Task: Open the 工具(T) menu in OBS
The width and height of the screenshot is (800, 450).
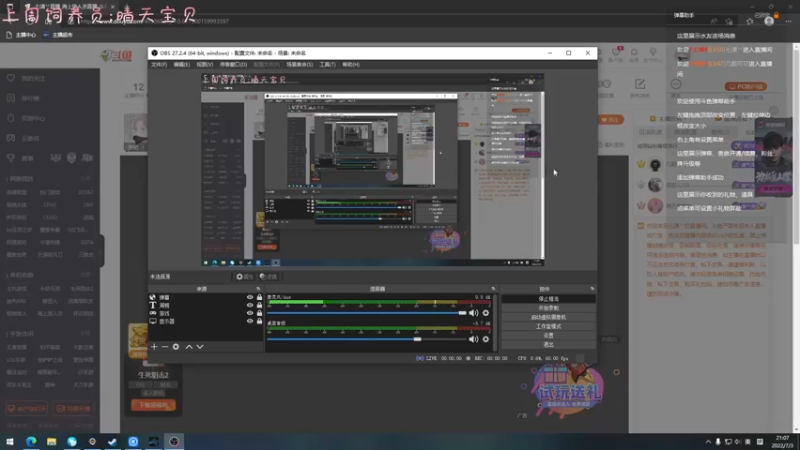Action: click(x=328, y=65)
